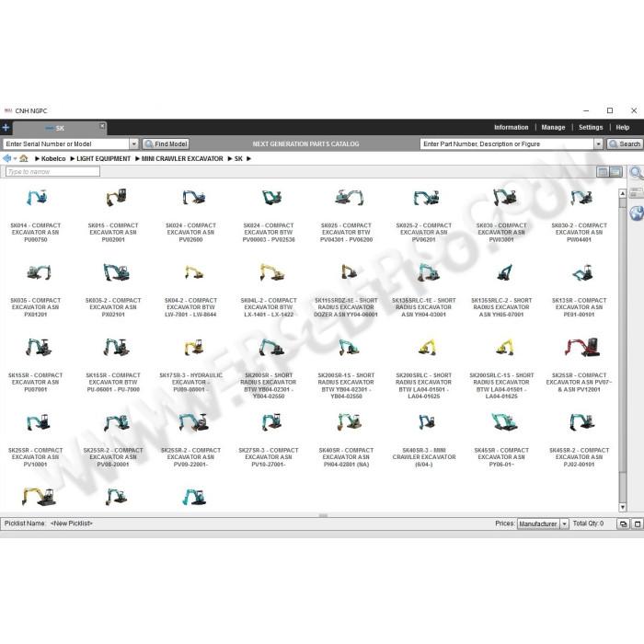The image size is (644, 644).
Task: Expand arrow before Kobelco breadcrumb
Action: click(x=38, y=158)
